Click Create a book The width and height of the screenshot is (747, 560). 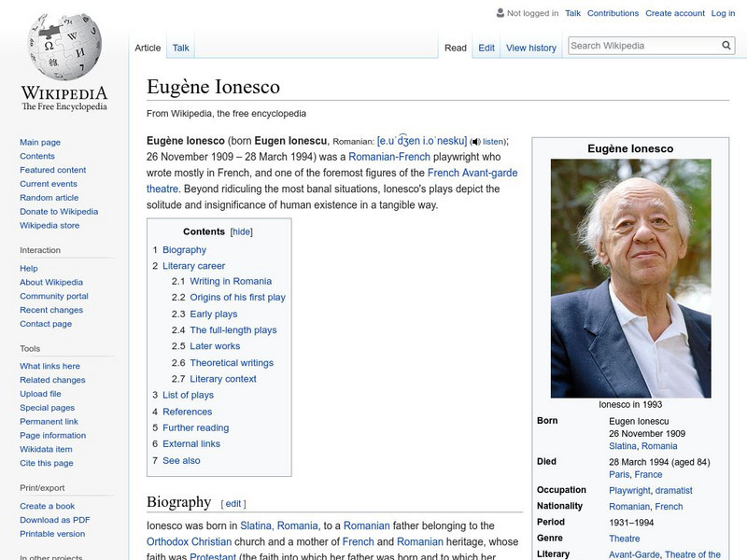pos(48,506)
